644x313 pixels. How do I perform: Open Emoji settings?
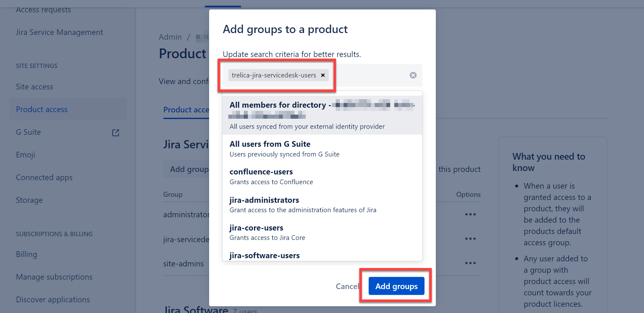click(26, 155)
